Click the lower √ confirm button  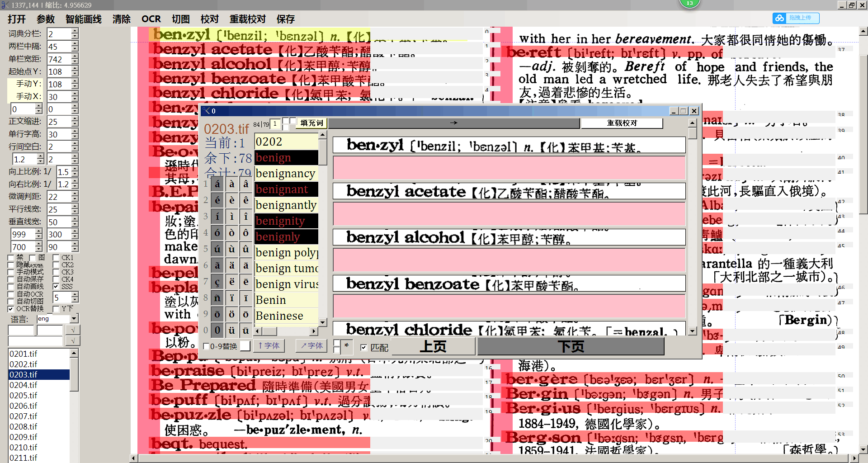click(73, 341)
